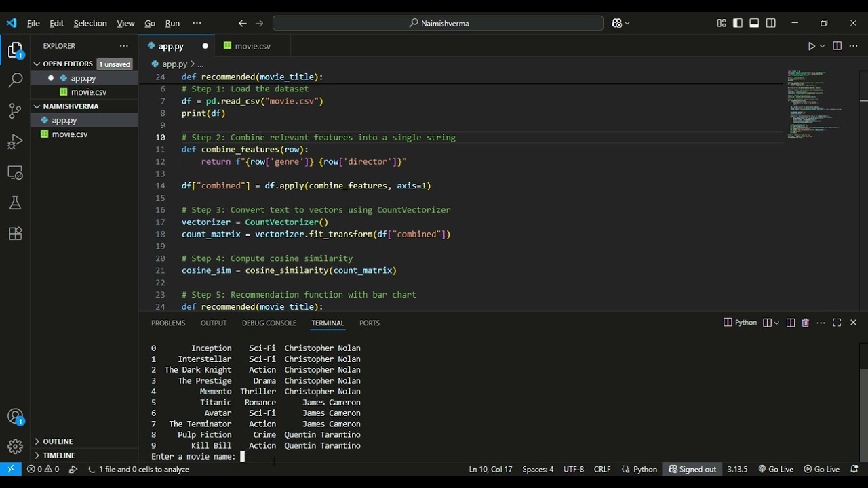Switch to the Output panel tab
Image resolution: width=868 pixels, height=488 pixels.
(214, 323)
